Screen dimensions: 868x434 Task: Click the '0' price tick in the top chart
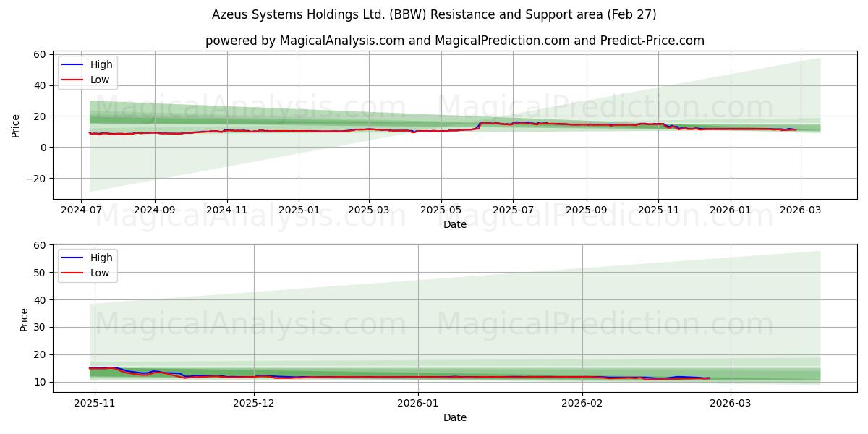(43, 148)
